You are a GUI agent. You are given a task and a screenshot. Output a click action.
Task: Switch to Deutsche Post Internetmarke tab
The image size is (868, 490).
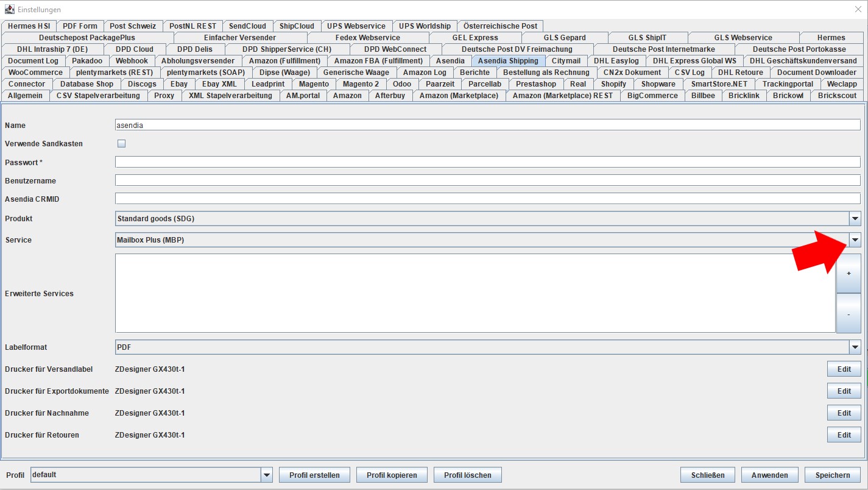coord(664,49)
